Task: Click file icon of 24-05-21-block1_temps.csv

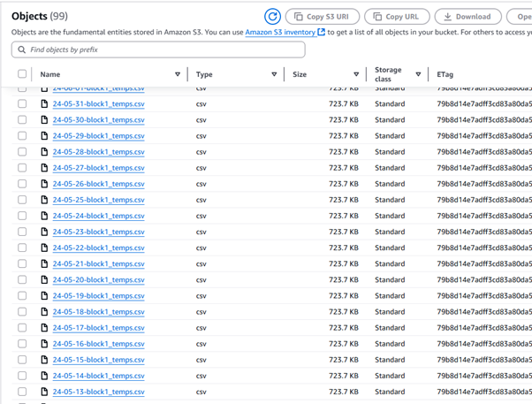Action: coord(44,263)
